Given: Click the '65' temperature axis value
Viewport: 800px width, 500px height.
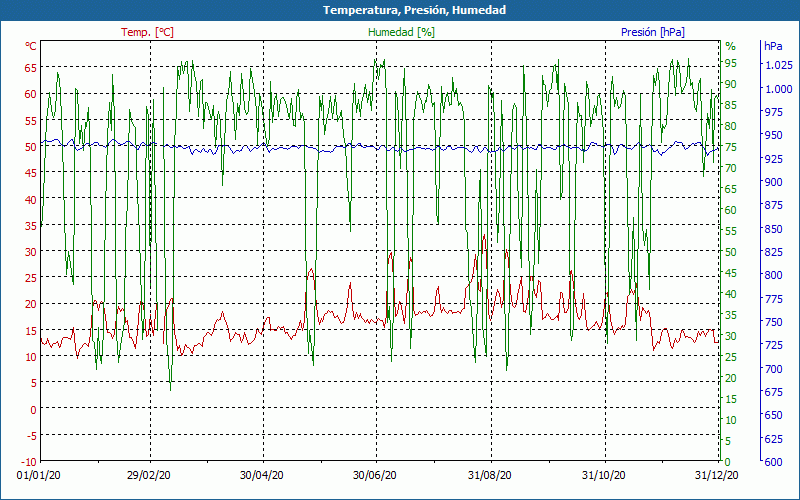Looking at the screenshot, I should tap(31, 67).
